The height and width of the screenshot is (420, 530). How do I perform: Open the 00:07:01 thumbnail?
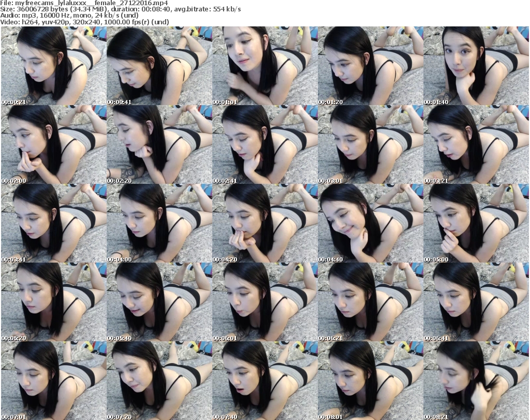[53, 381]
